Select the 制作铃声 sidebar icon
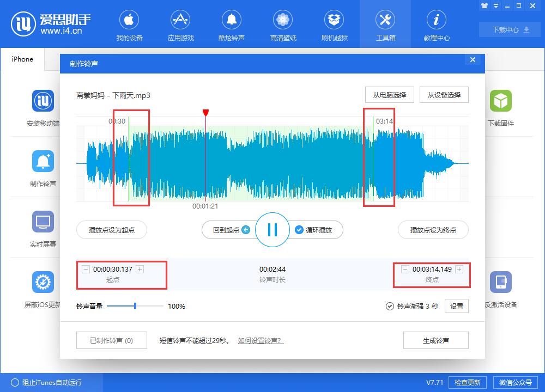Viewport: 545px width, 392px height. tap(43, 161)
